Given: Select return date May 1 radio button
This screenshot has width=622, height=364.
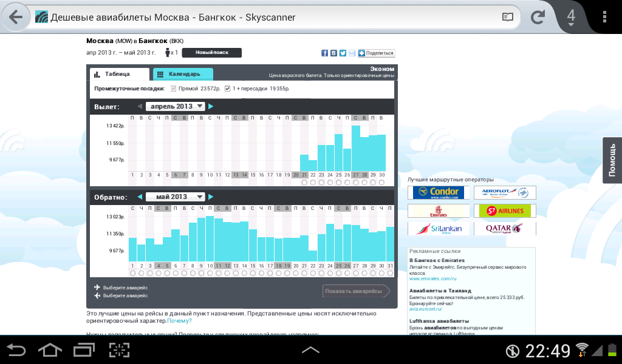Looking at the screenshot, I should click(x=132, y=273).
